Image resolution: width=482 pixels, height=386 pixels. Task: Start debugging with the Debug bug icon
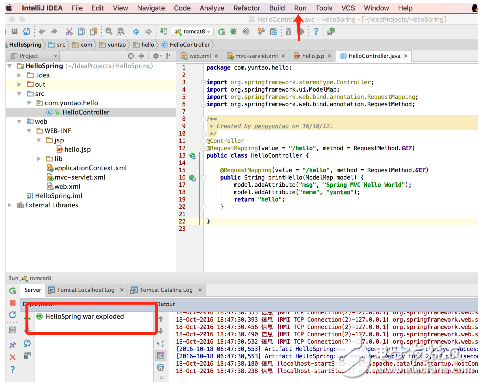(x=233, y=32)
